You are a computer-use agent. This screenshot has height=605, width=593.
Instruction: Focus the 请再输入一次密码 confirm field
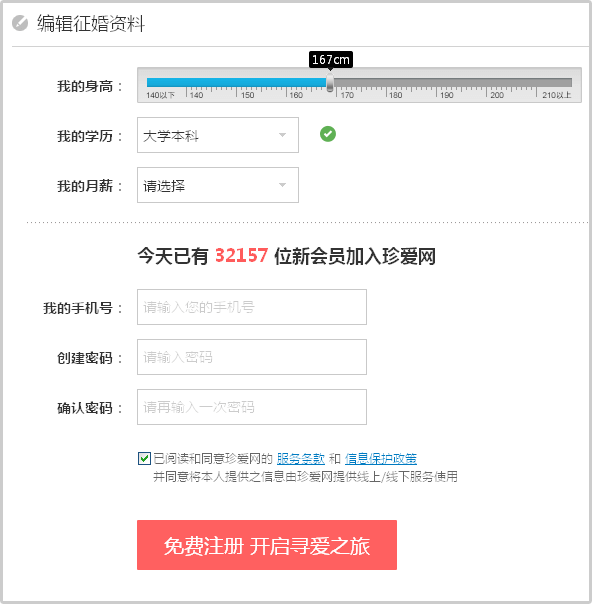tap(252, 407)
